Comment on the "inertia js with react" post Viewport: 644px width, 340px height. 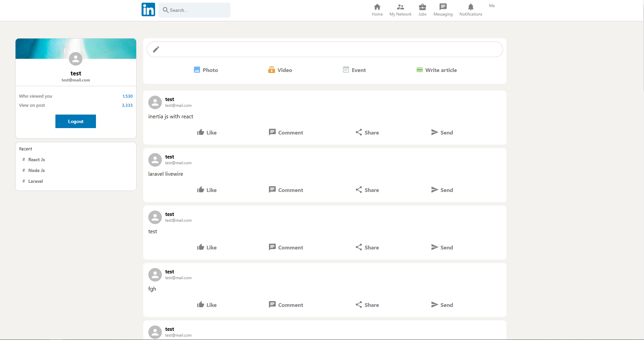click(x=286, y=132)
